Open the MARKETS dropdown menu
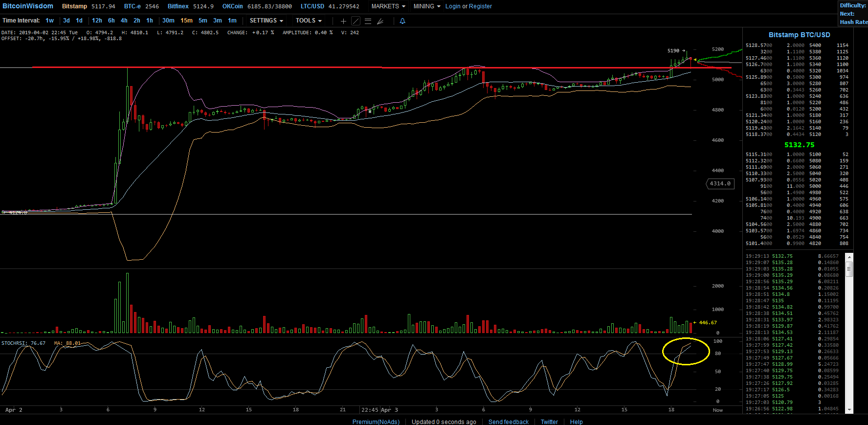The width and height of the screenshot is (868, 425). pos(388,6)
